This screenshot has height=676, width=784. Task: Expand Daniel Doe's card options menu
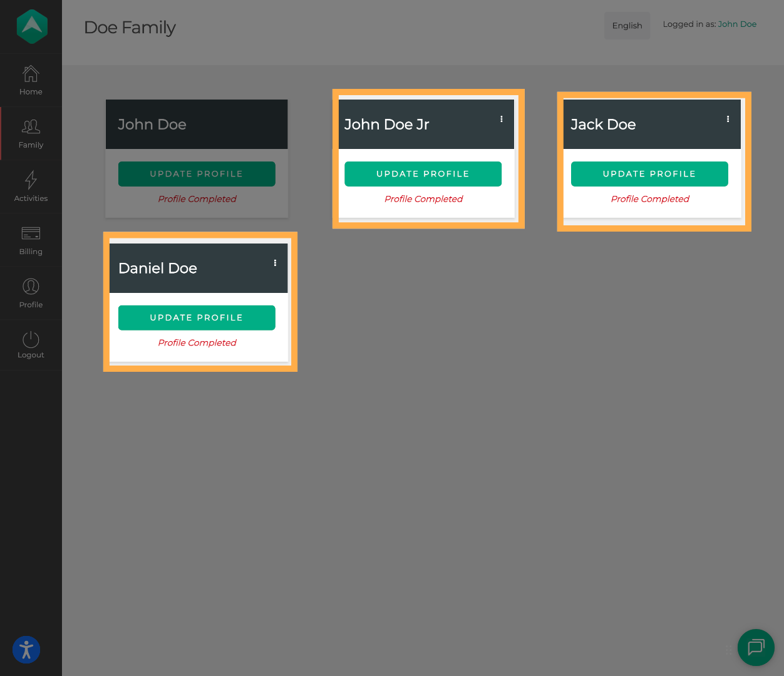click(274, 263)
